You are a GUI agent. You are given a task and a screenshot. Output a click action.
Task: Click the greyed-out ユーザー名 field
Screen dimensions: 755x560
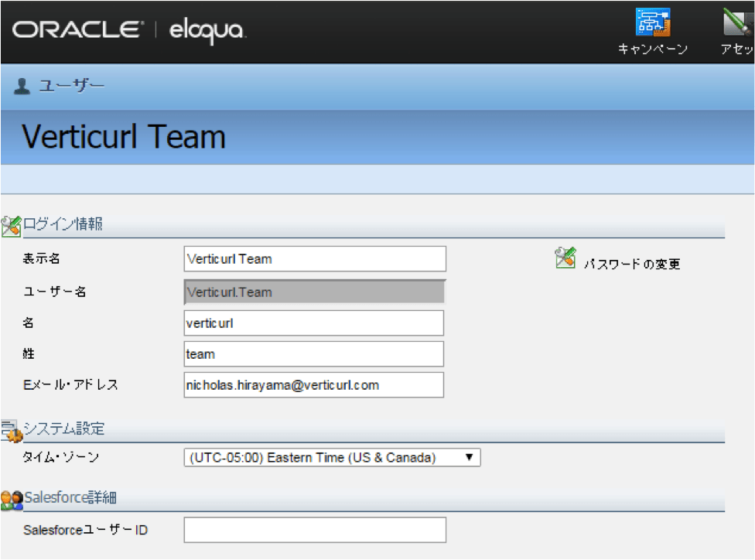[x=315, y=292]
